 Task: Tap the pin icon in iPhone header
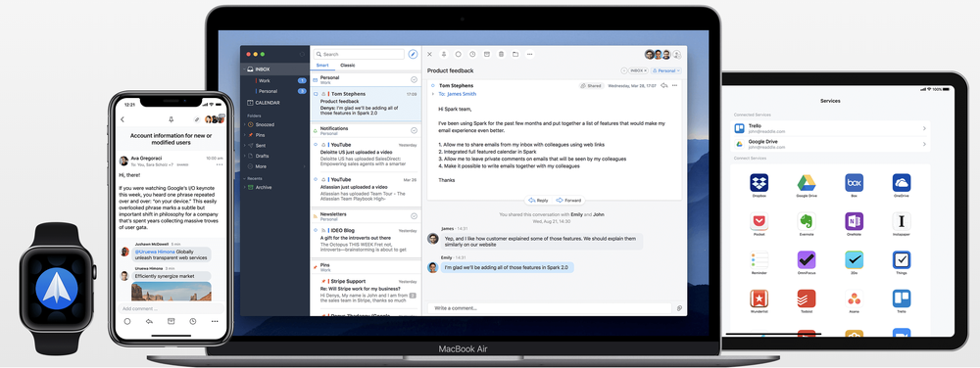[171, 119]
